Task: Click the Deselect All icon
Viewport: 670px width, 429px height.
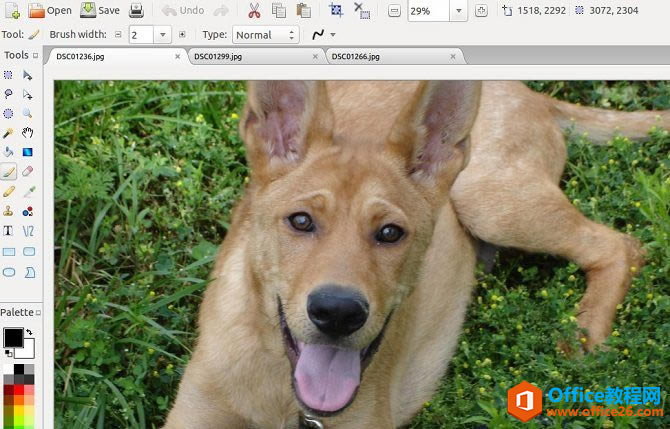Action: coord(362,10)
